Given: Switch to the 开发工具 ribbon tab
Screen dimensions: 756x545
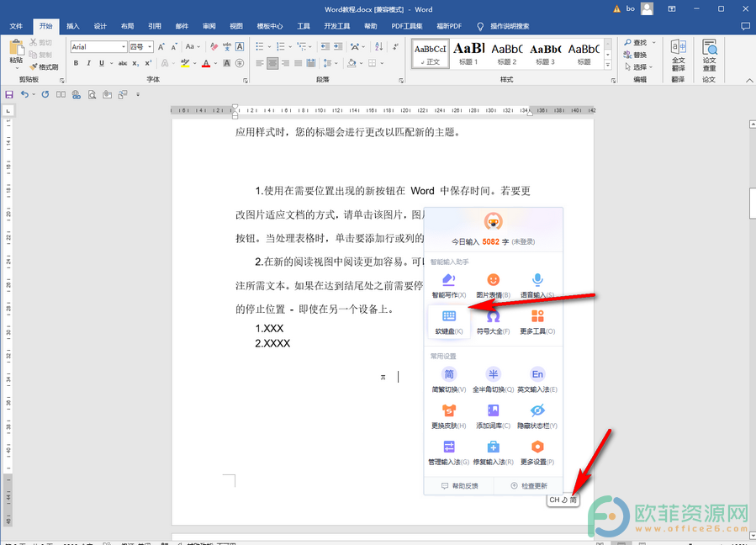Looking at the screenshot, I should pyautogui.click(x=337, y=26).
